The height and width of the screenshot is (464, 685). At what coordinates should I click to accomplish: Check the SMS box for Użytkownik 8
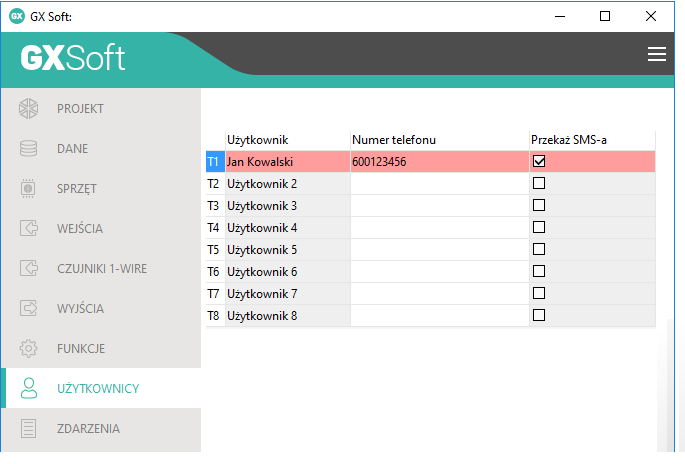[539, 315]
